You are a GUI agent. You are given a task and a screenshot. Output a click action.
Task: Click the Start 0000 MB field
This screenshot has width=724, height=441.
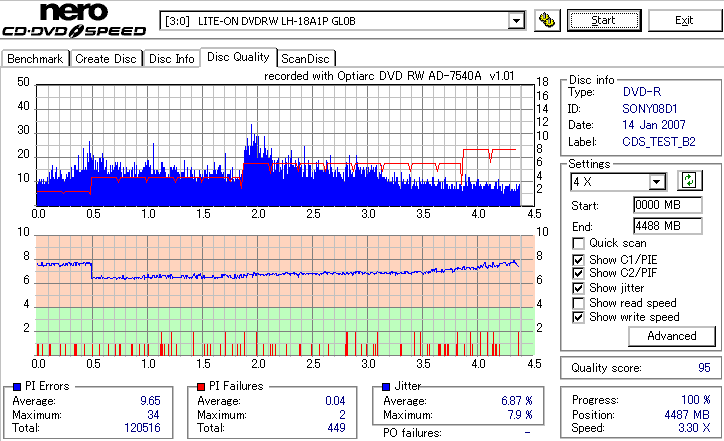(x=668, y=205)
